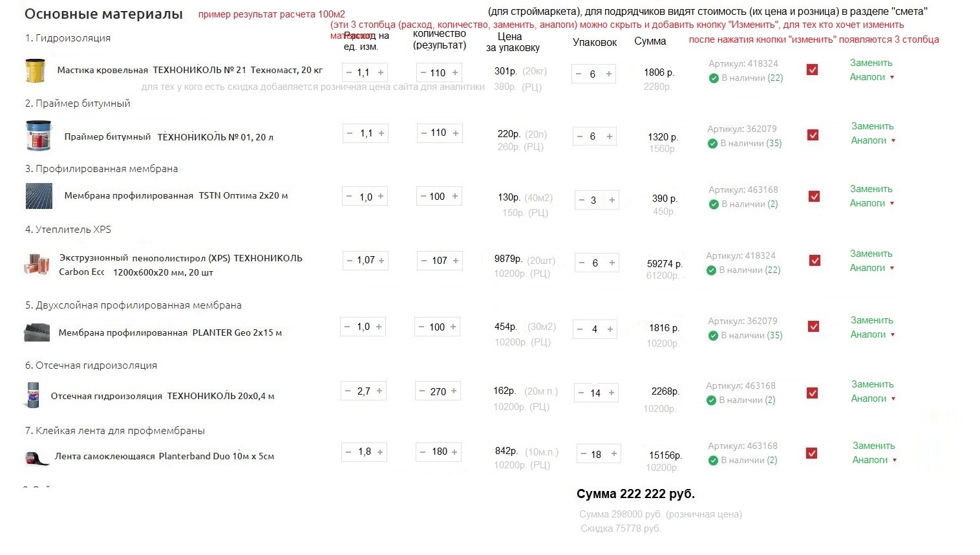
Task: Increase package count 18 for Planterband tape
Action: coord(613,454)
